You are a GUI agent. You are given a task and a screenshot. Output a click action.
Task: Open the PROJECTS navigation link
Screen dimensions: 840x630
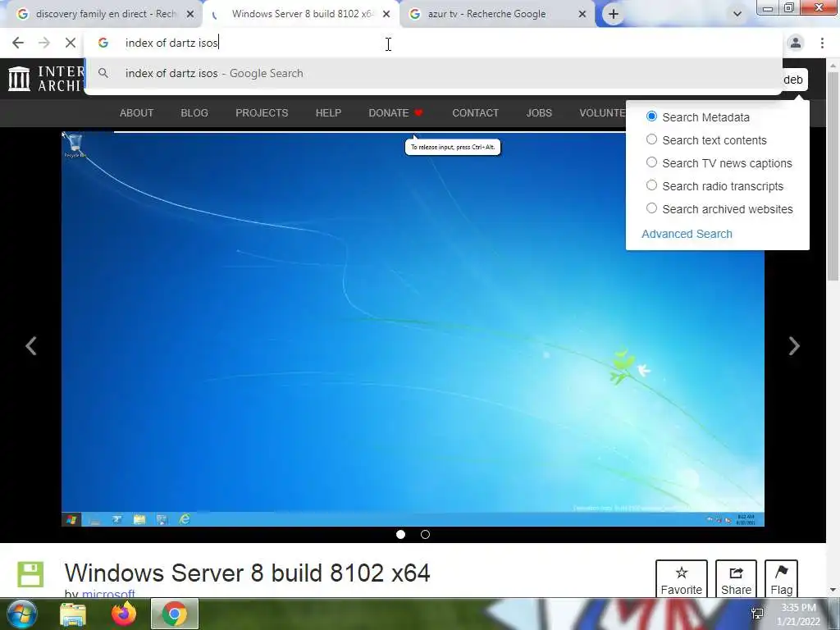pos(262,113)
